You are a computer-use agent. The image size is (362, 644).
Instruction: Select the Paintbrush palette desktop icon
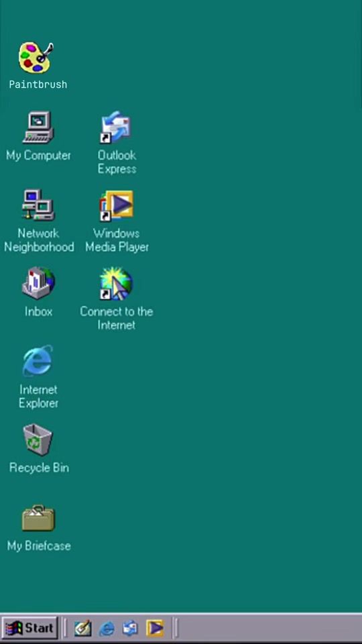(36, 57)
